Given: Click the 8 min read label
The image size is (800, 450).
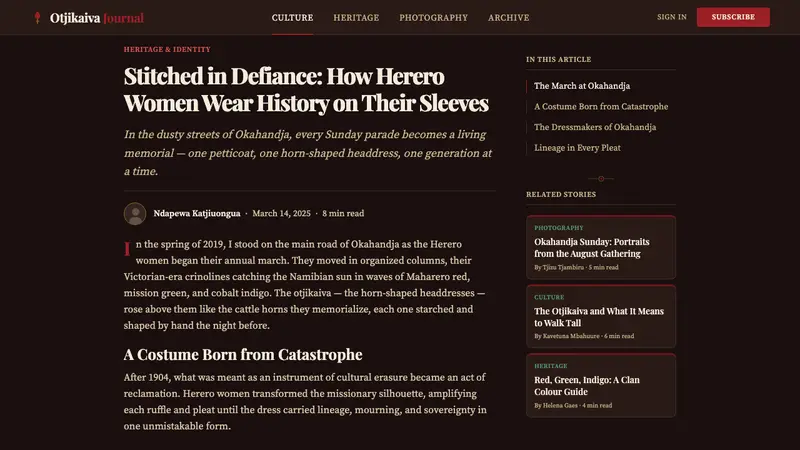Looking at the screenshot, I should 343,213.
